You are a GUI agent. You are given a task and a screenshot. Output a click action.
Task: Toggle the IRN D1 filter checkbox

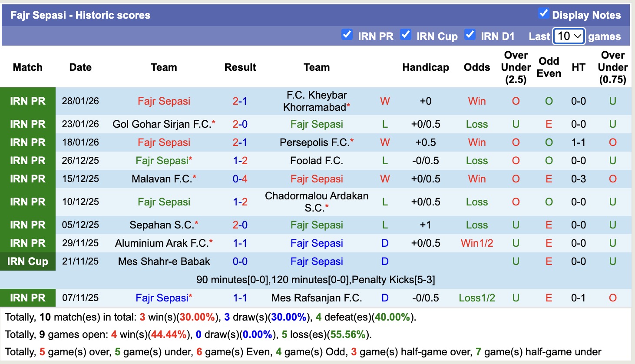tap(470, 34)
